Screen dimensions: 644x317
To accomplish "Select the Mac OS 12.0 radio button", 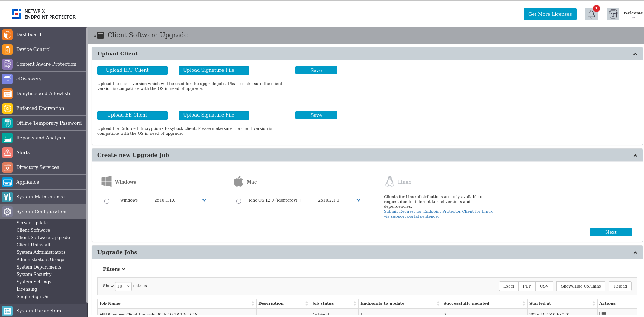I will 239,201.
